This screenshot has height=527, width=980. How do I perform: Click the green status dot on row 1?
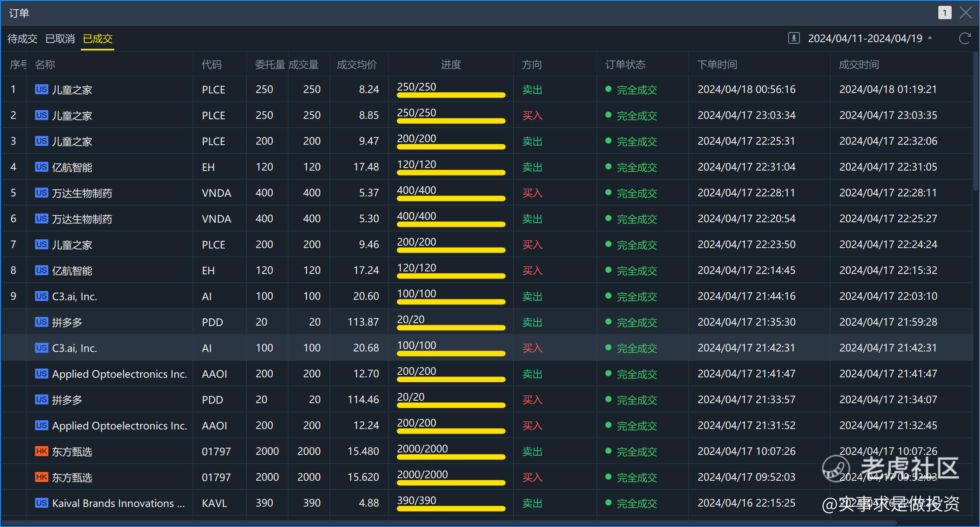click(x=608, y=89)
